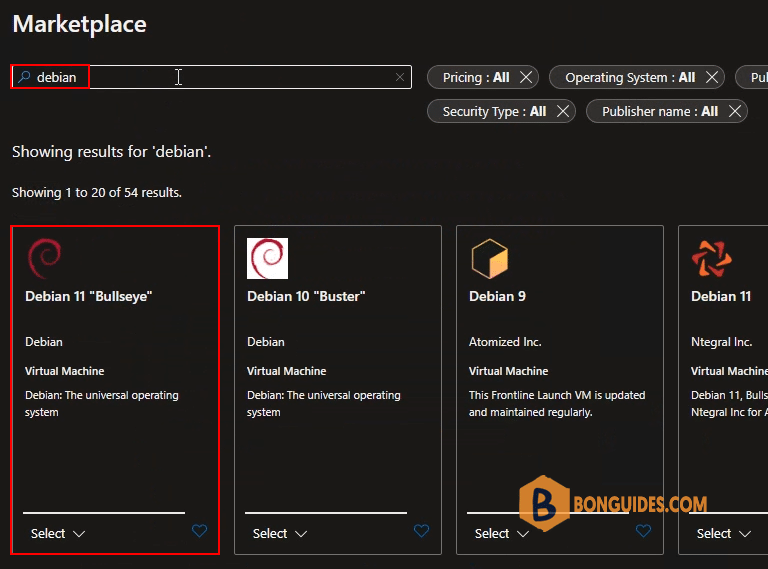Screen dimensions: 768x569
Task: Open the Ntegral Debian 11 title
Action: tap(720, 296)
